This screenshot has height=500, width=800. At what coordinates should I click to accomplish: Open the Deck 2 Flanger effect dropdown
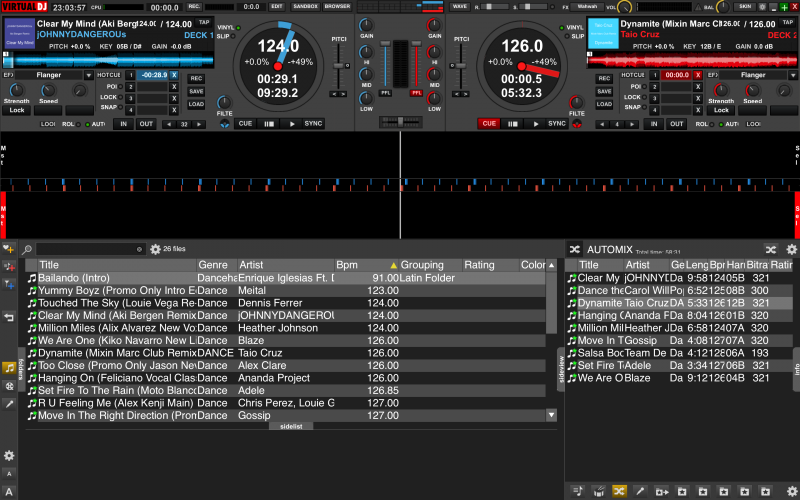click(793, 76)
